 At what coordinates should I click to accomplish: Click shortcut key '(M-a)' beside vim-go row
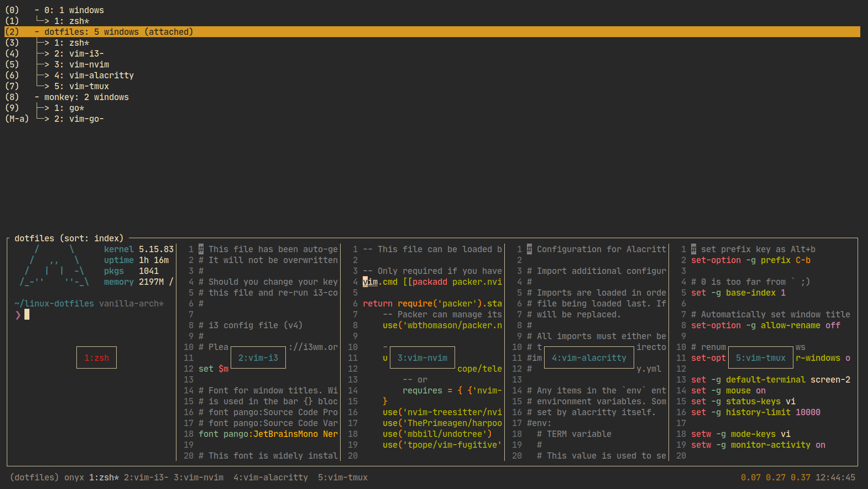17,119
